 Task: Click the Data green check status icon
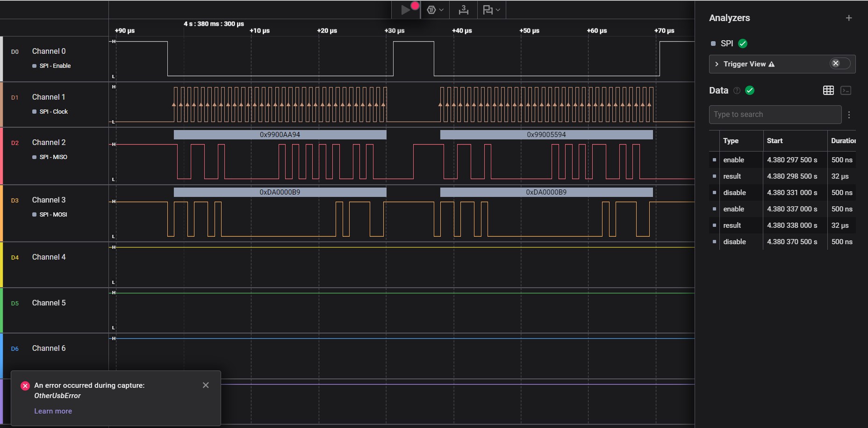coord(750,90)
